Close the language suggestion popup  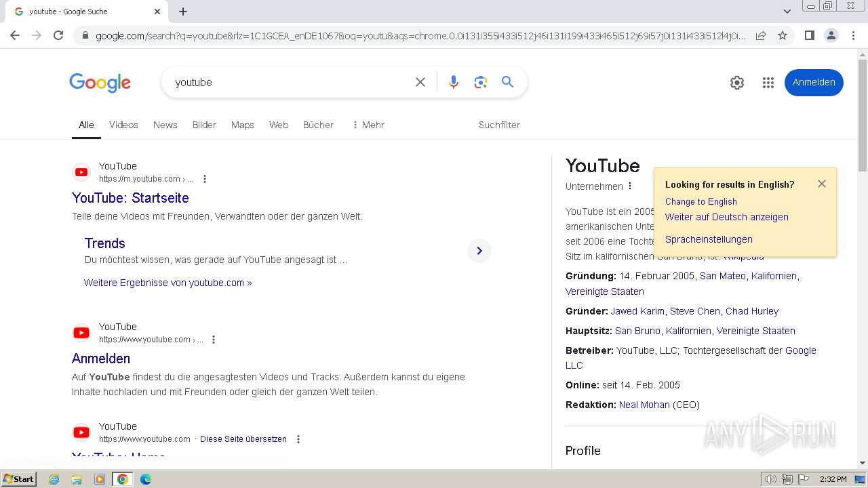point(822,184)
